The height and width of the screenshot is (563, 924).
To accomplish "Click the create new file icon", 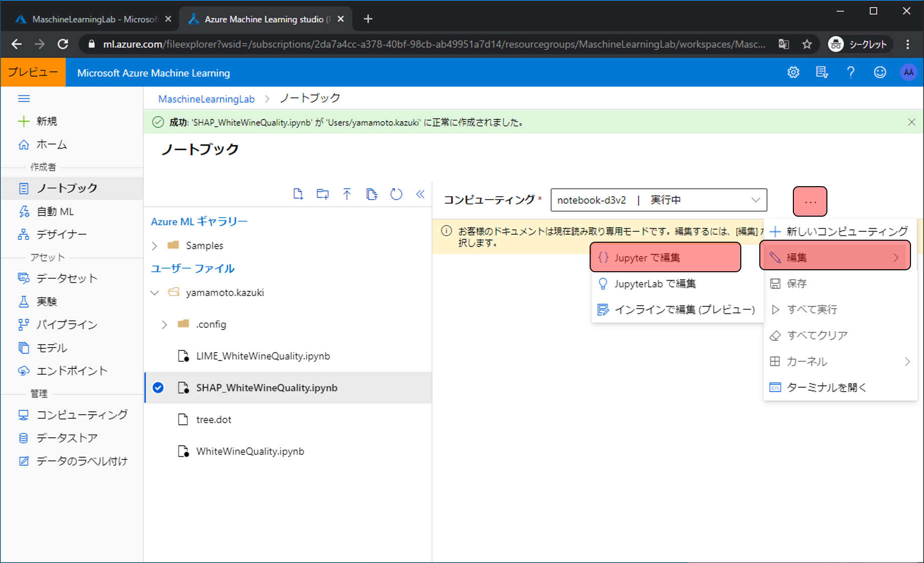I will click(298, 194).
